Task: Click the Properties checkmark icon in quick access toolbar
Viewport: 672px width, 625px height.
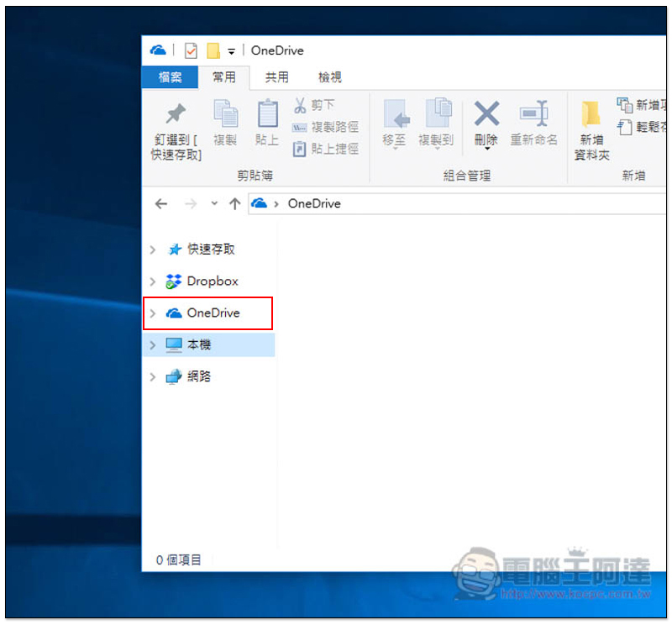Action: pos(191,50)
